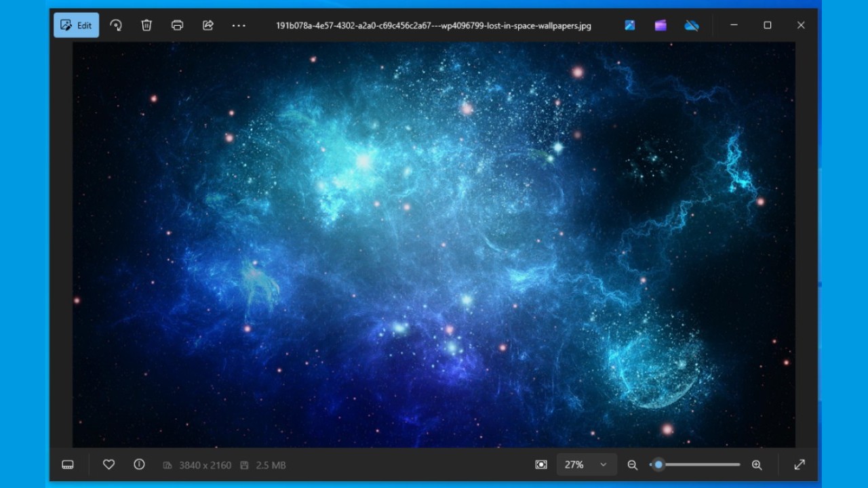Image resolution: width=868 pixels, height=488 pixels.
Task: Launch the purple Clipchamp icon
Action: pos(660,25)
